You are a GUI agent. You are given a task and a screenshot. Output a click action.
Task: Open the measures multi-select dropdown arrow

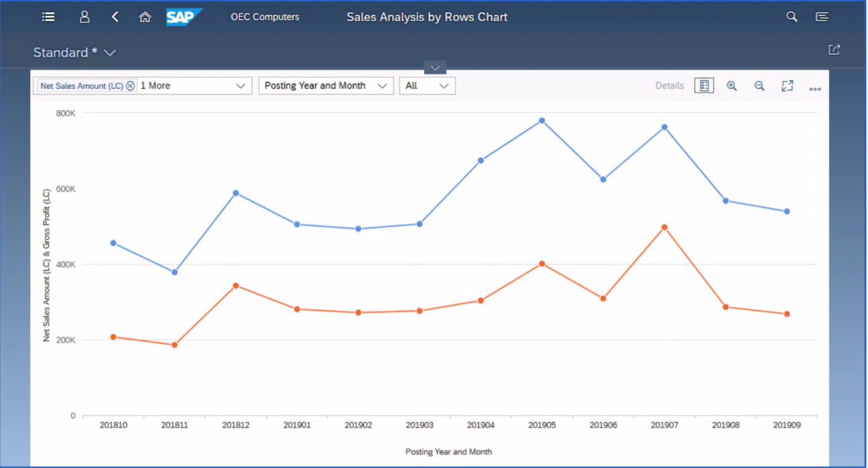[241, 86]
